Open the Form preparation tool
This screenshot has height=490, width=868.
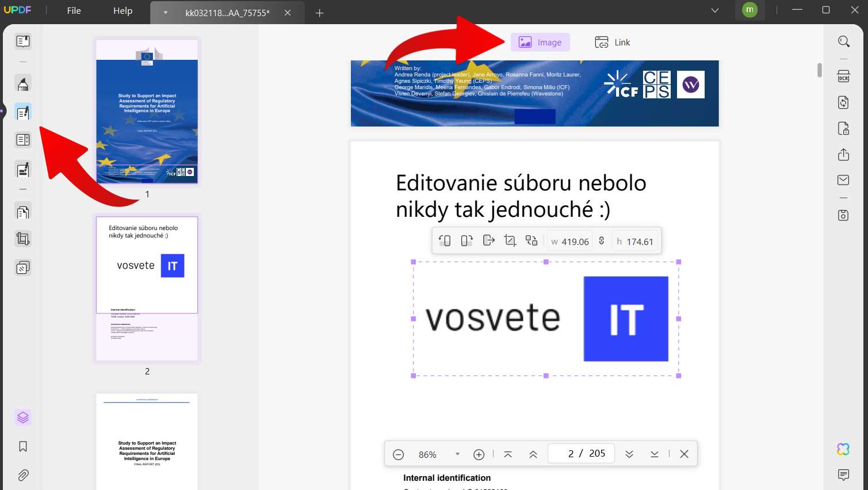point(23,140)
